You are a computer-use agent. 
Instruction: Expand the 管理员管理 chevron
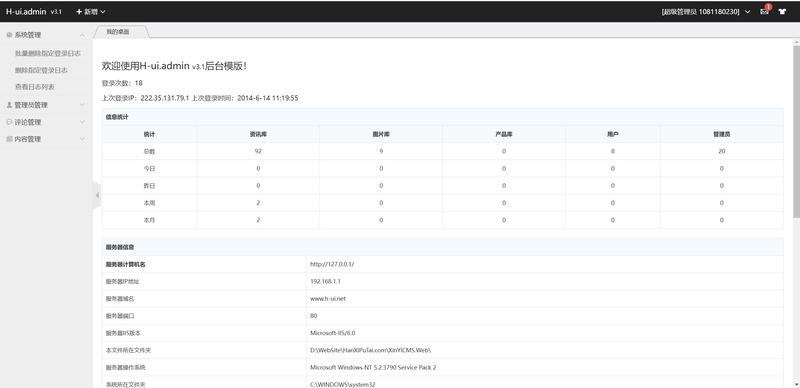coord(82,105)
